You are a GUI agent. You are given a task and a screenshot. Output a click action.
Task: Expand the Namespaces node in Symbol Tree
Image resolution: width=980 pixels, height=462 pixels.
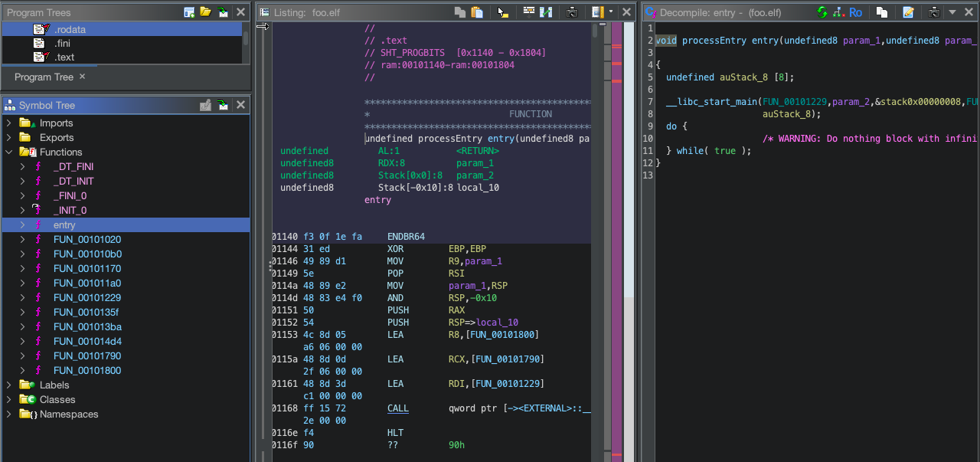[9, 414]
